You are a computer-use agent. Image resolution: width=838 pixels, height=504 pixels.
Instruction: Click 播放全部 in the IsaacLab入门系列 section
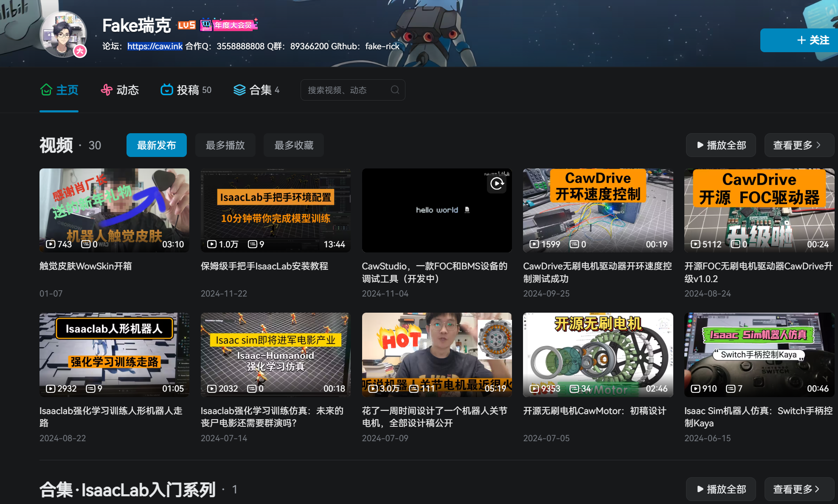tap(721, 489)
